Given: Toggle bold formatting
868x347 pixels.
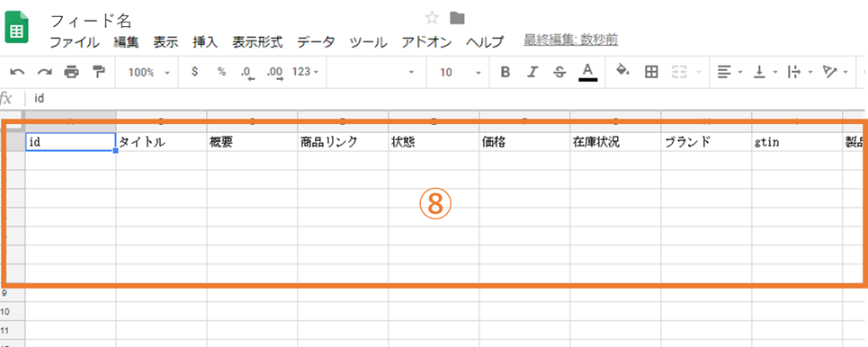Looking at the screenshot, I should click(x=505, y=72).
